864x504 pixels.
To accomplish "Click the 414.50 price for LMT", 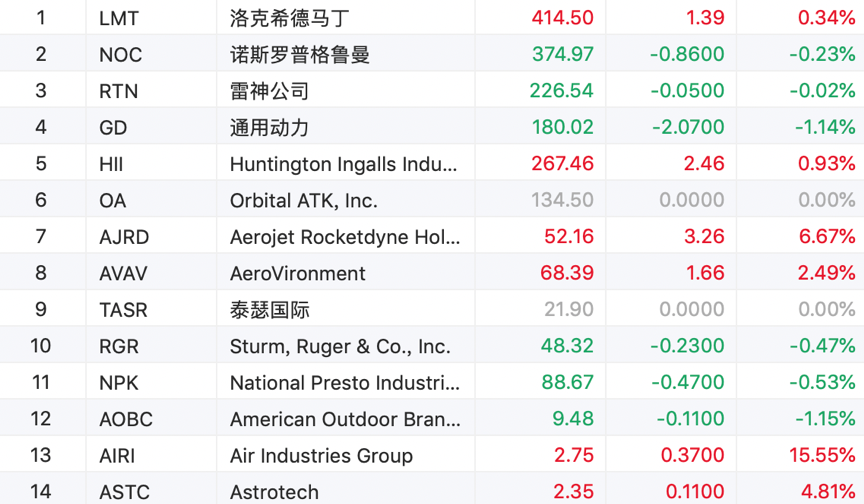I will (563, 18).
